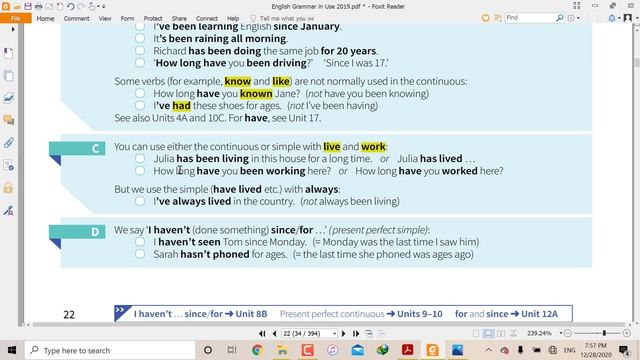Tick circle beside 'I've always lived in the country'
Image resolution: width=640 pixels, height=360 pixels.
(x=140, y=201)
